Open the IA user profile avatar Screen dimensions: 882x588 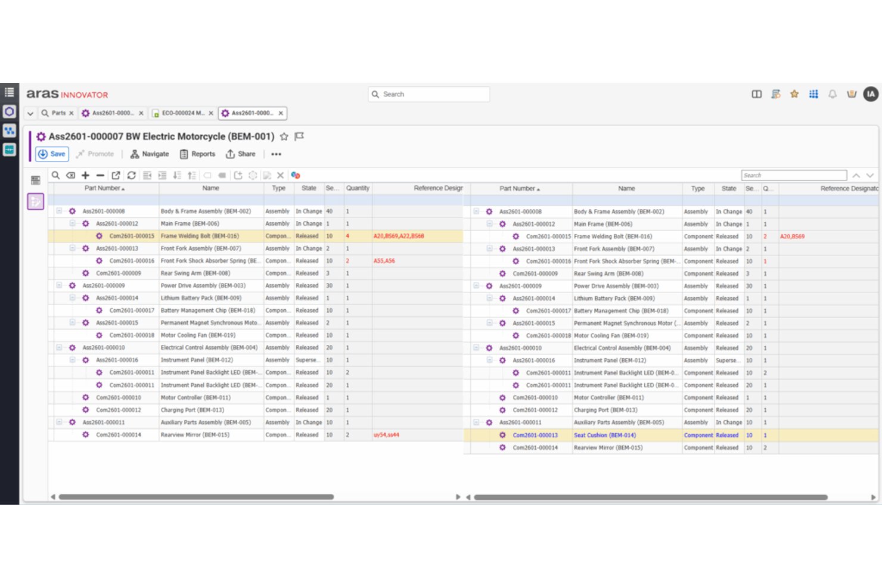(x=871, y=94)
